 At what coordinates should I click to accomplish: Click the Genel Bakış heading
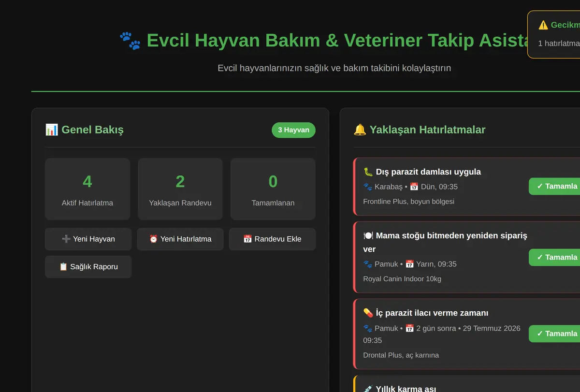(92, 130)
